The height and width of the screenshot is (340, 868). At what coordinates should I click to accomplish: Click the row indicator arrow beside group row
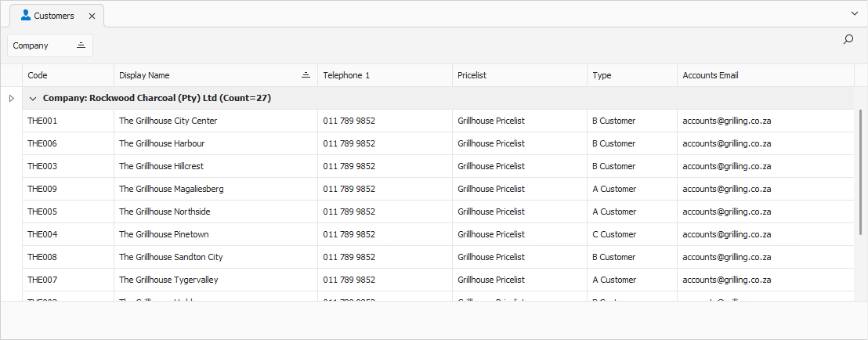point(12,99)
